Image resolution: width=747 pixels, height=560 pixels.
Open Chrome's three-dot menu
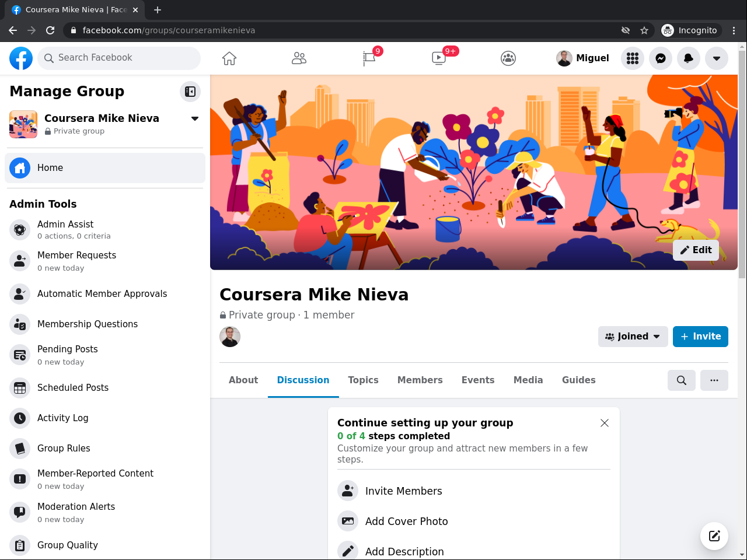pos(734,30)
